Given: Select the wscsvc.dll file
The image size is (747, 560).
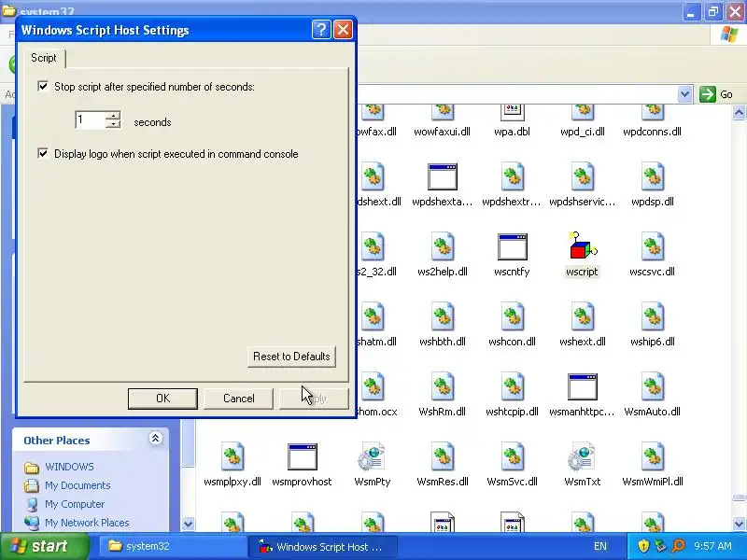Looking at the screenshot, I should coord(652,255).
